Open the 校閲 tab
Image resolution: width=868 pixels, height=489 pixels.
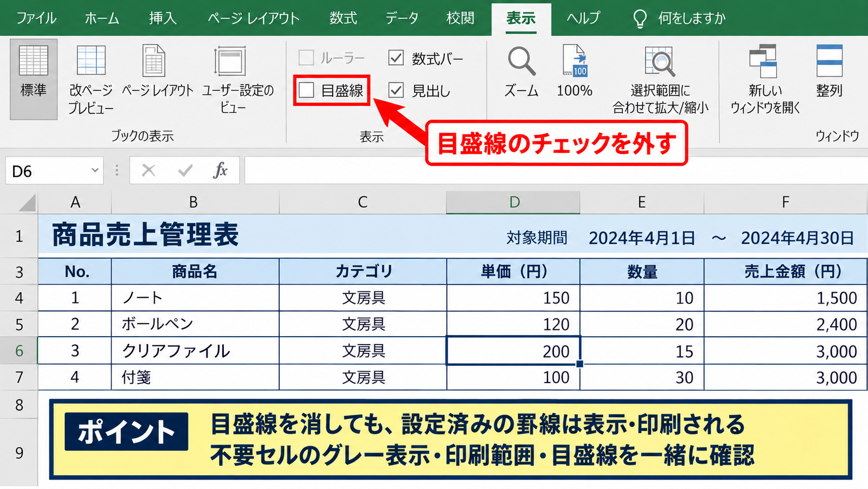(x=460, y=18)
